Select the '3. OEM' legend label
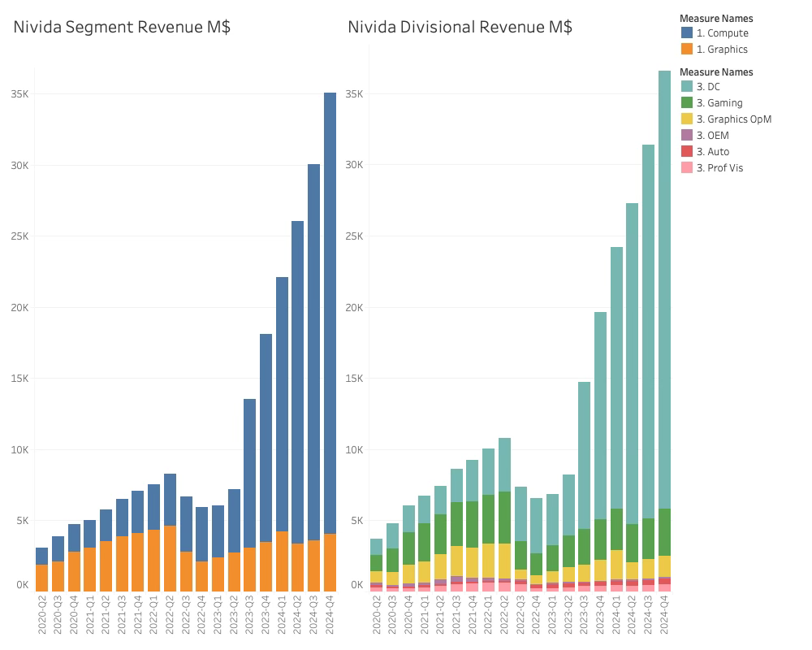Screen dimensions: 812x650 point(713,136)
